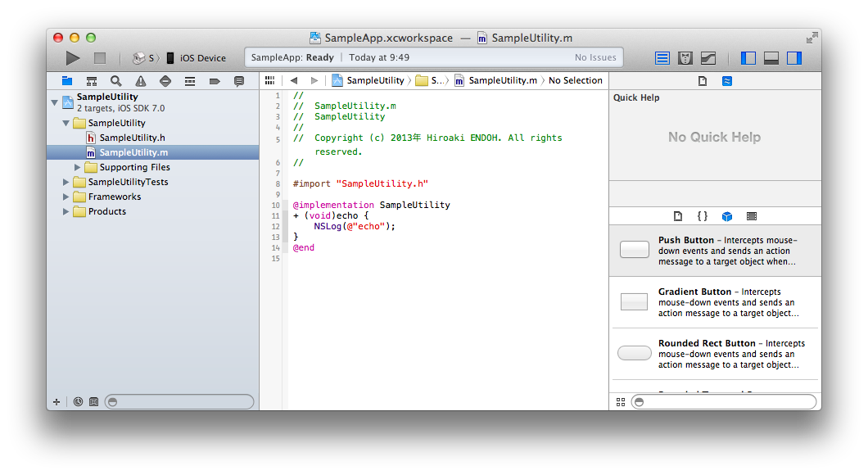Image resolution: width=868 pixels, height=475 pixels.
Task: Switch to the Assistant editor
Action: [685, 58]
